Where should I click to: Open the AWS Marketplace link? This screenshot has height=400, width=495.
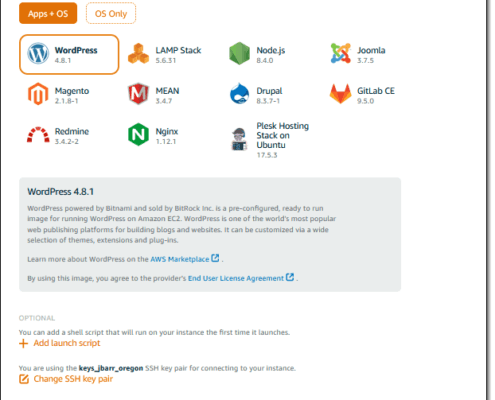(180, 259)
